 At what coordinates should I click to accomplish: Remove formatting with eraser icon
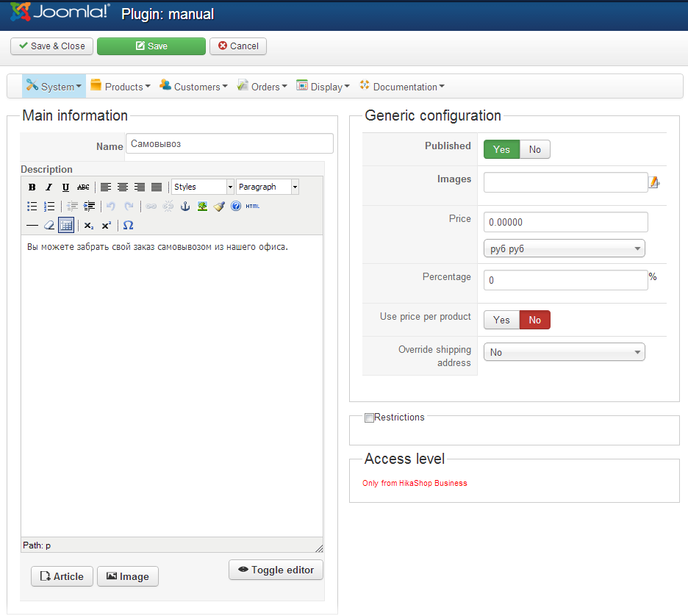(49, 226)
